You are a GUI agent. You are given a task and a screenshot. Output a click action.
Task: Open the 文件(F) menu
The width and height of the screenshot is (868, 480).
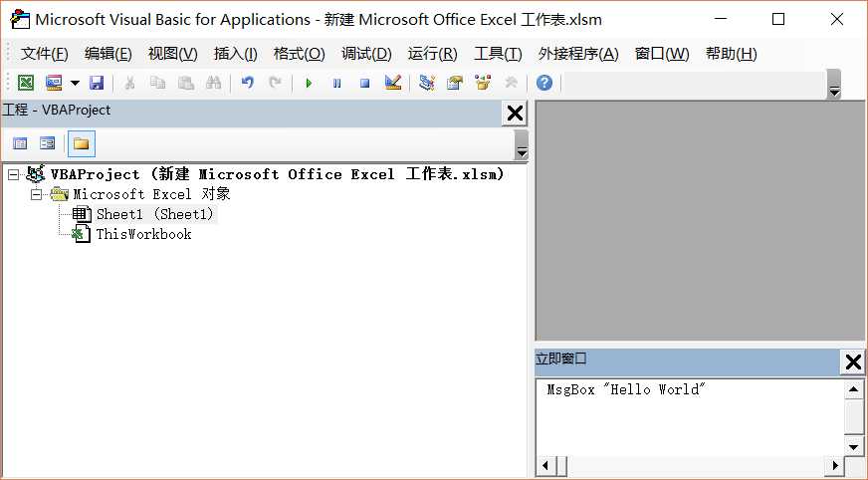[x=44, y=54]
